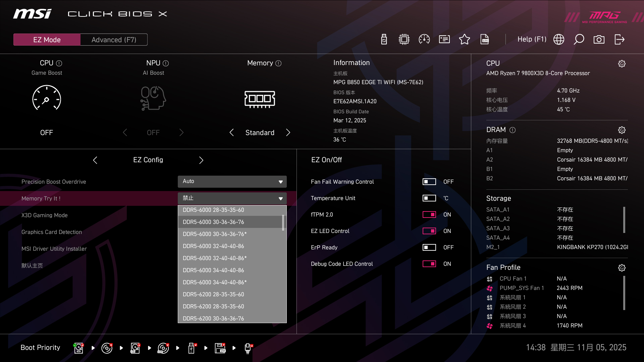Select X3D Gaming Mode item
This screenshot has width=644, height=362.
click(45, 215)
